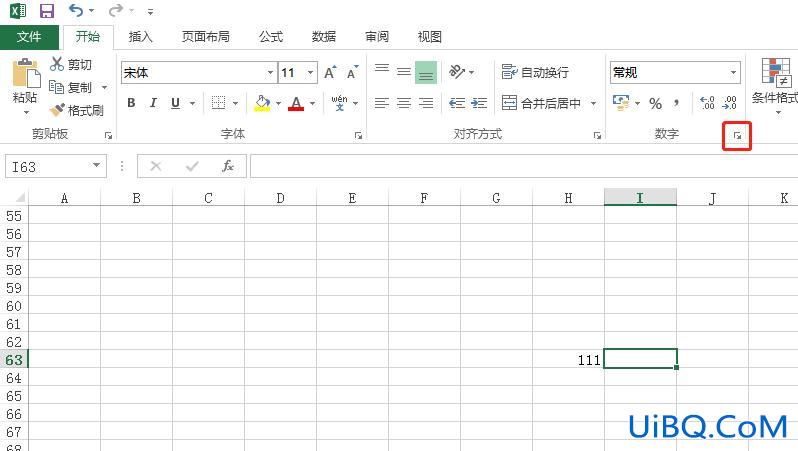Align text left
The image size is (798, 451).
coord(382,103)
